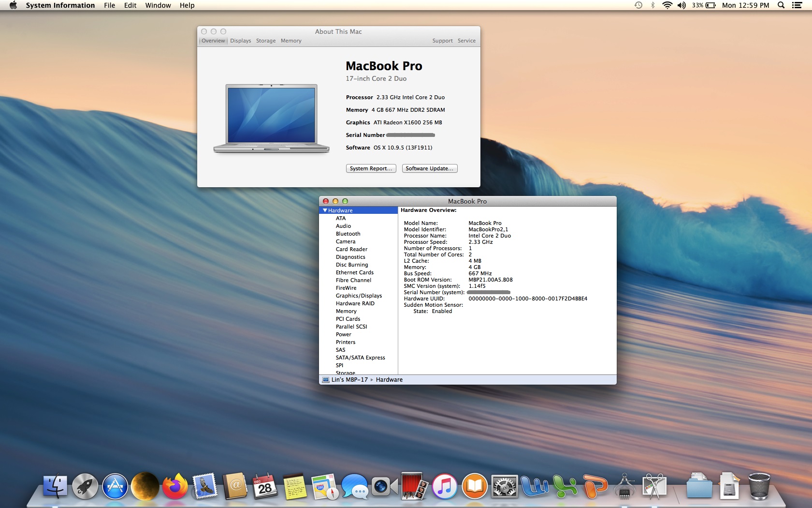This screenshot has height=508, width=812.
Task: Click the Software Update button
Action: click(429, 168)
